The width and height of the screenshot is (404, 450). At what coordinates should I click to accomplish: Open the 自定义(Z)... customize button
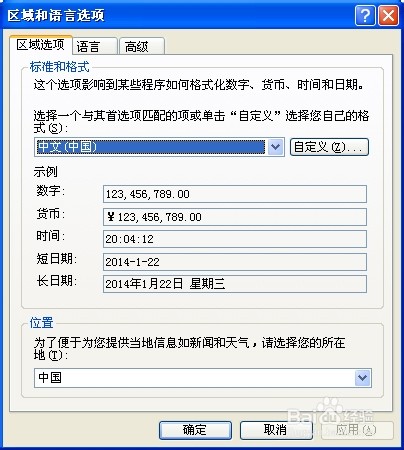pos(329,147)
